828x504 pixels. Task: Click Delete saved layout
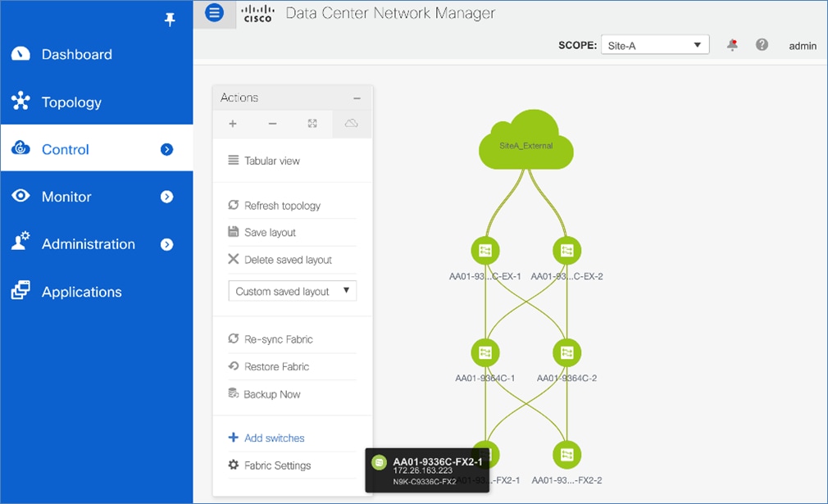pos(287,260)
